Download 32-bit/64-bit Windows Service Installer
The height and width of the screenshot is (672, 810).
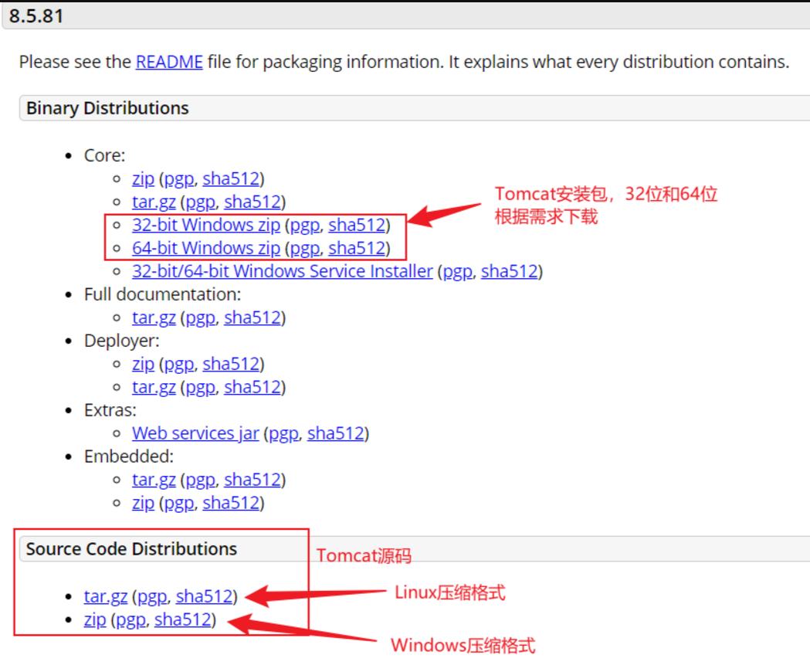(x=283, y=272)
